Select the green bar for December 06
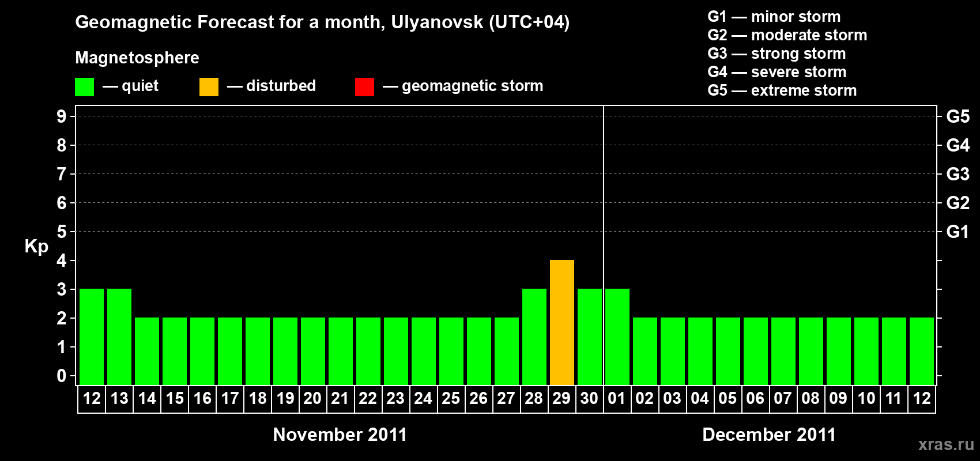This screenshot has width=980, height=461. pos(756,352)
